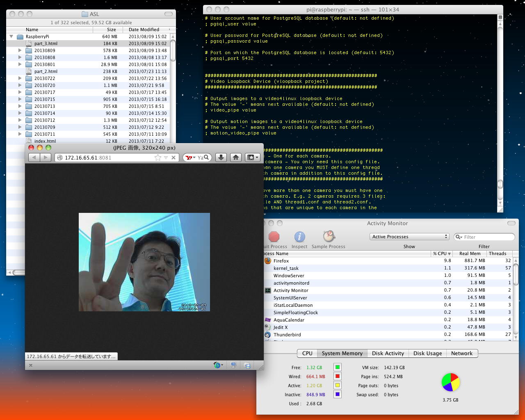Select the 20130711 folder icon
The width and height of the screenshot is (525, 420).
(x=29, y=134)
